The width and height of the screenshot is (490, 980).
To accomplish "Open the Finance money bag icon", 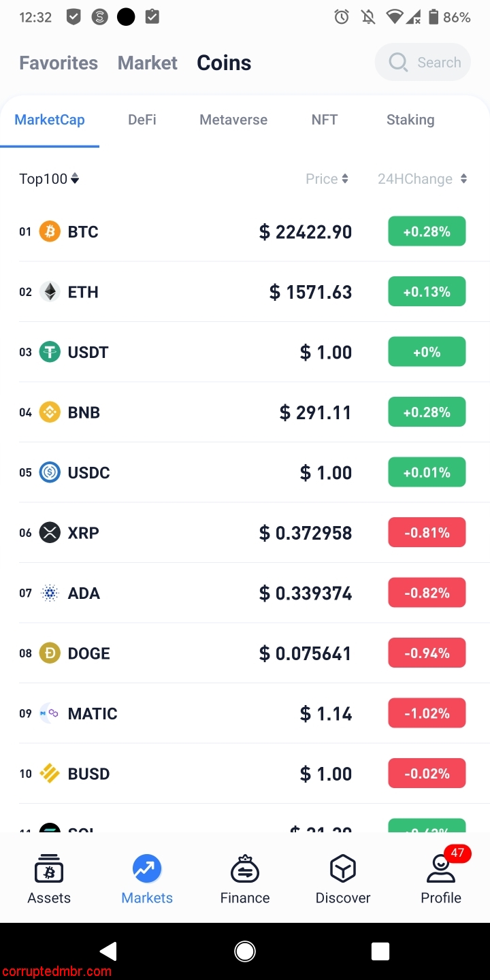I will pyautogui.click(x=245, y=869).
